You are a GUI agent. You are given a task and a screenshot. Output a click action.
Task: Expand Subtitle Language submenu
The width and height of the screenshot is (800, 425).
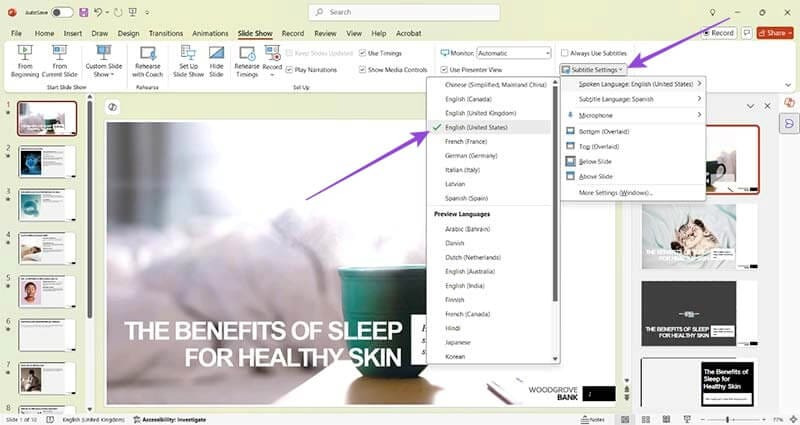[x=640, y=99]
